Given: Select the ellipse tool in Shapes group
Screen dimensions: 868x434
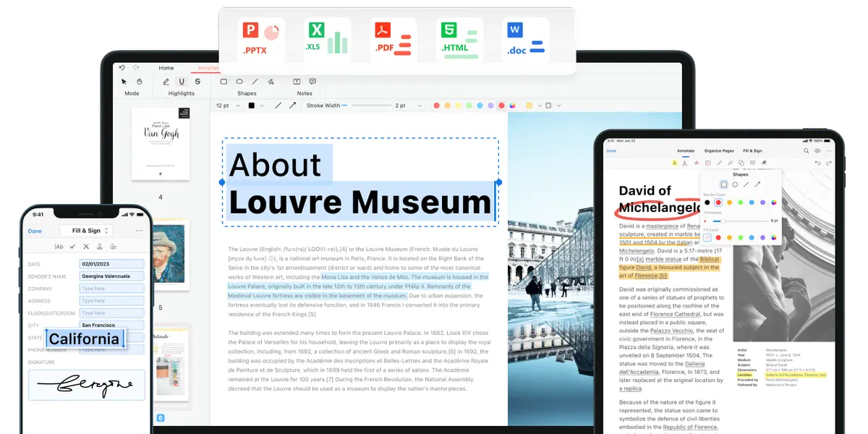Looking at the screenshot, I should [x=240, y=81].
